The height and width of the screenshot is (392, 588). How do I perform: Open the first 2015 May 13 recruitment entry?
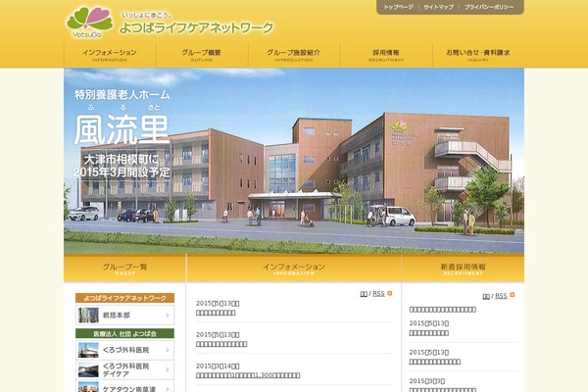coord(428,333)
